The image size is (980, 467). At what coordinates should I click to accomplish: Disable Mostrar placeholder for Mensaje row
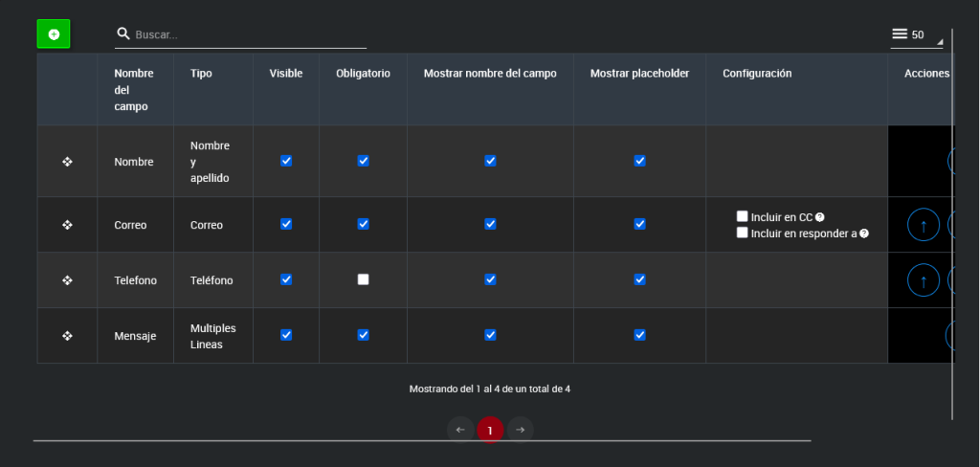639,335
